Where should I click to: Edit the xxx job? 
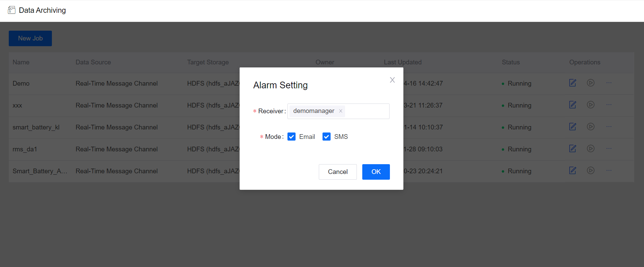[573, 105]
